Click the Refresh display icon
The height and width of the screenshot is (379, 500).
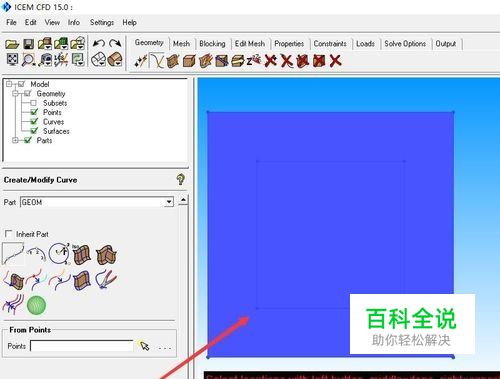78,60
